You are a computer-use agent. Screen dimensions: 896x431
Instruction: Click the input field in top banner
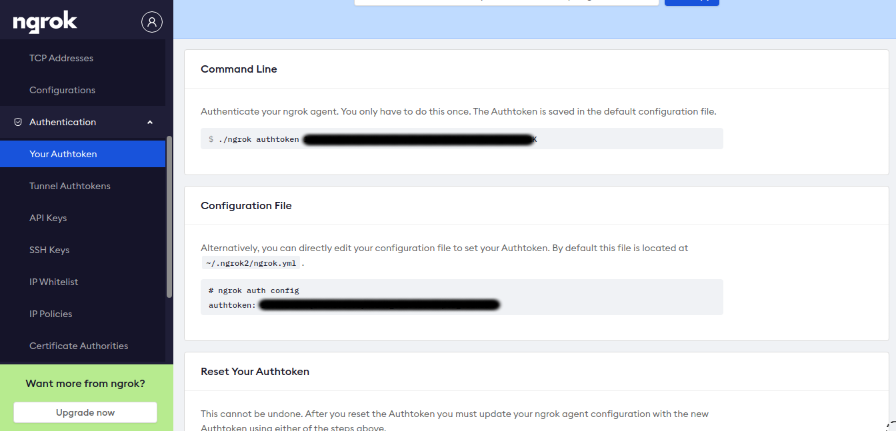(x=506, y=2)
